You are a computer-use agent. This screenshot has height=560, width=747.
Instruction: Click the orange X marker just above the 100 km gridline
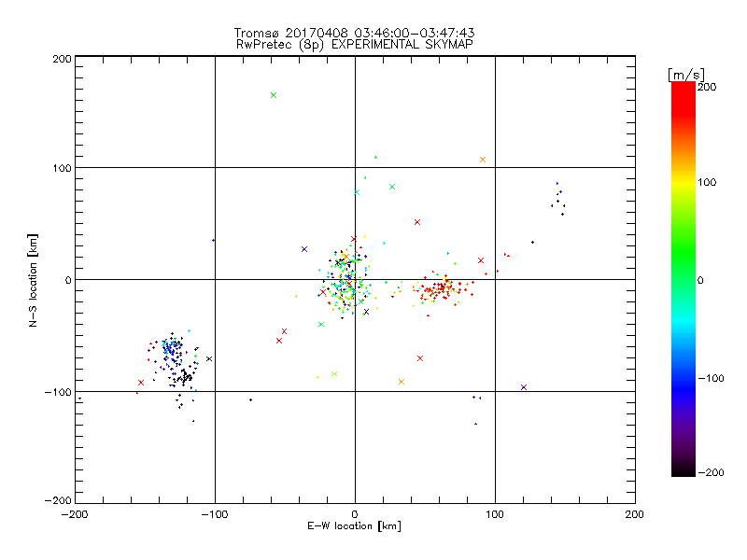[x=483, y=160]
